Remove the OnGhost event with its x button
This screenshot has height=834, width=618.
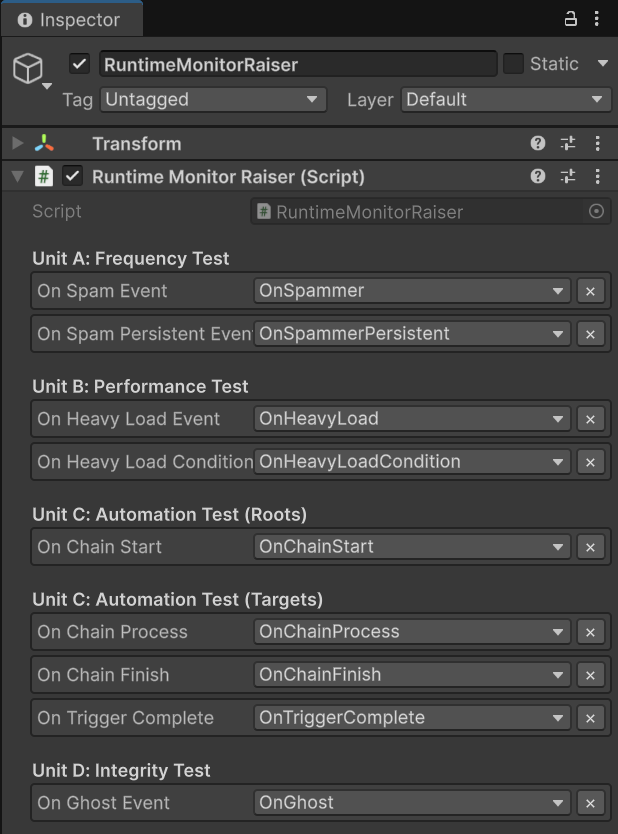click(591, 803)
